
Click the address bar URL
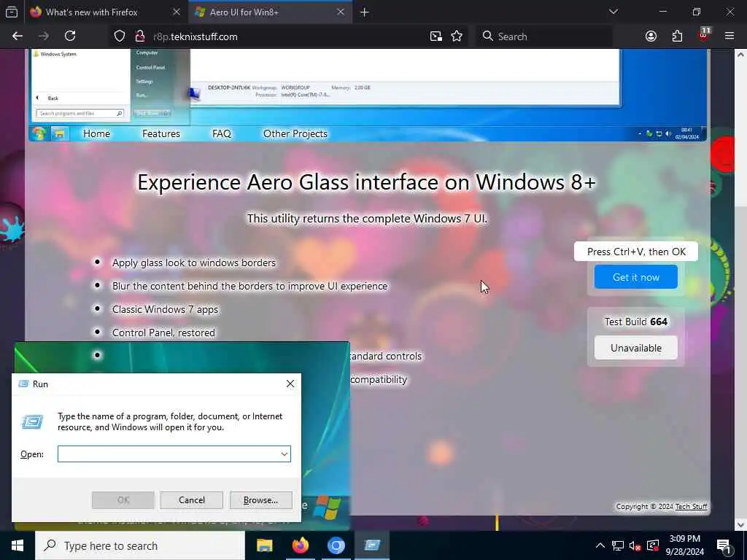(x=196, y=36)
